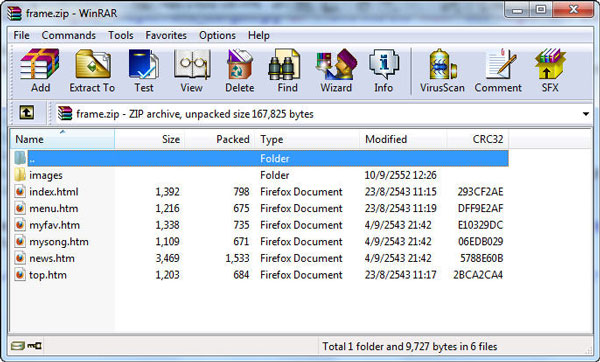This screenshot has width=600, height=362.
Task: Minimize the WinRAR window
Action: [517, 10]
